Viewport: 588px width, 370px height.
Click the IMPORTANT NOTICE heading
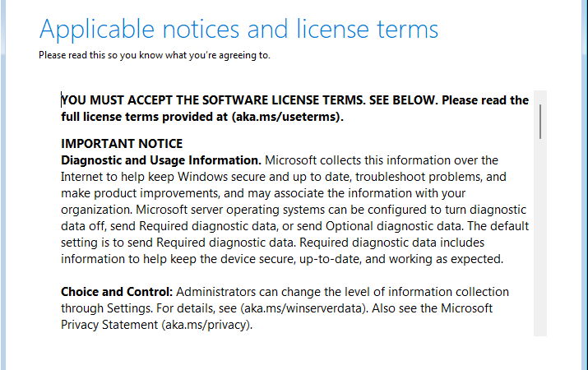122,144
